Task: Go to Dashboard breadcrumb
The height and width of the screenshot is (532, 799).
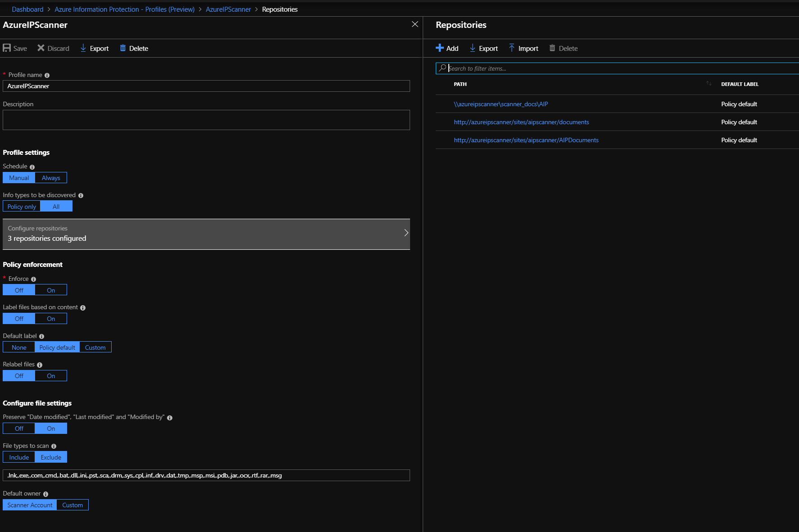Action: click(x=27, y=9)
